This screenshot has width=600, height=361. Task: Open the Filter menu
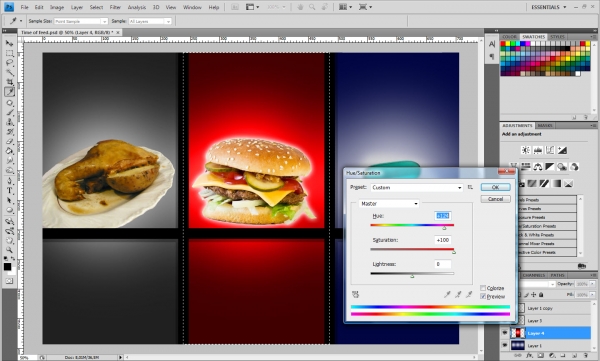coord(115,7)
